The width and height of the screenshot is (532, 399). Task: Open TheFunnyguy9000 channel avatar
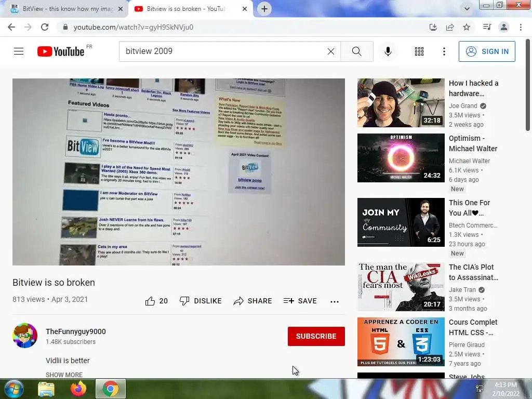point(25,336)
